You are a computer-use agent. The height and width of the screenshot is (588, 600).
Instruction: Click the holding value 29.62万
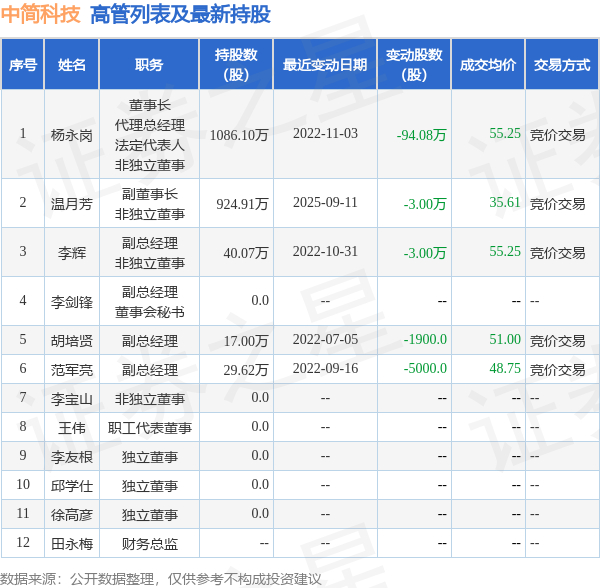246,370
